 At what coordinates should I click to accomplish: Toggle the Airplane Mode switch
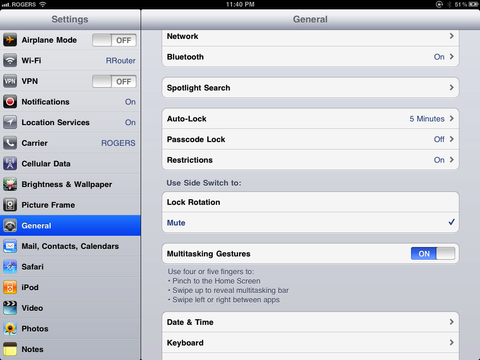[x=114, y=40]
